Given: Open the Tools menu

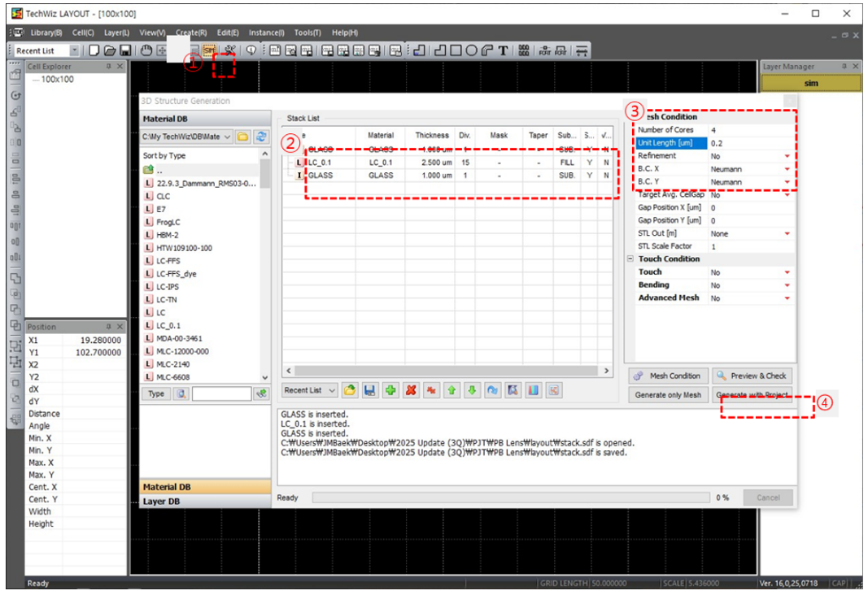Looking at the screenshot, I should click(x=308, y=33).
